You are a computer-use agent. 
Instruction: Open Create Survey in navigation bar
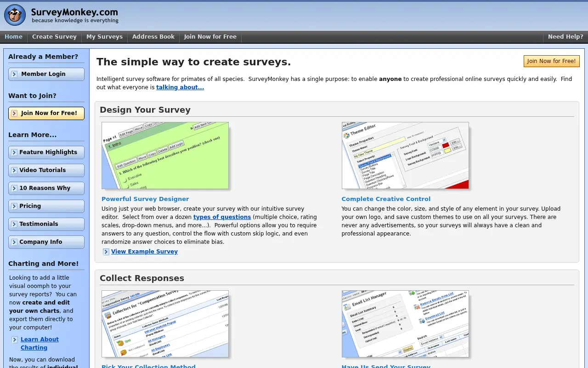[x=54, y=37]
